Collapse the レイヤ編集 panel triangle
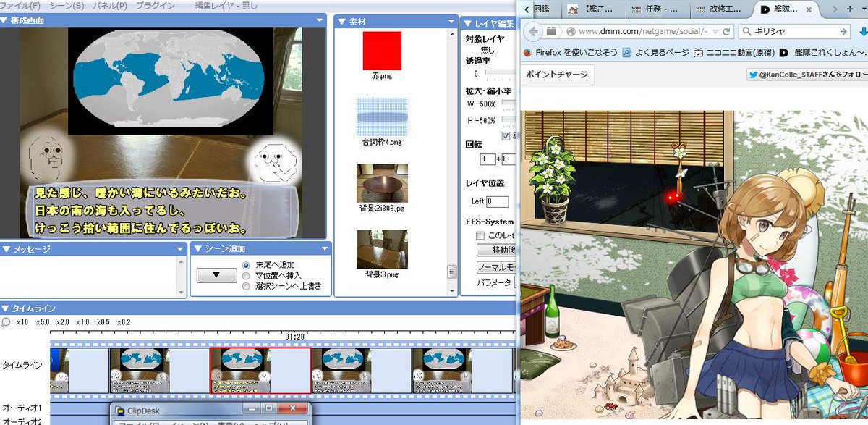The height and width of the screenshot is (425, 868). (467, 24)
